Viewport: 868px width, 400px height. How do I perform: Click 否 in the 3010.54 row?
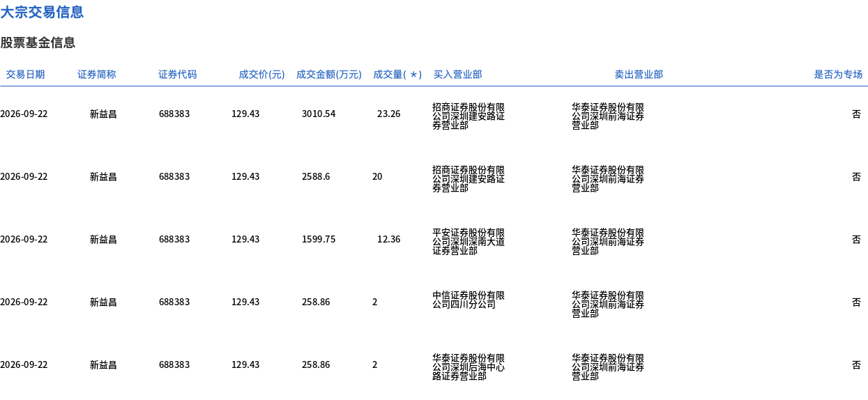pyautogui.click(x=856, y=114)
